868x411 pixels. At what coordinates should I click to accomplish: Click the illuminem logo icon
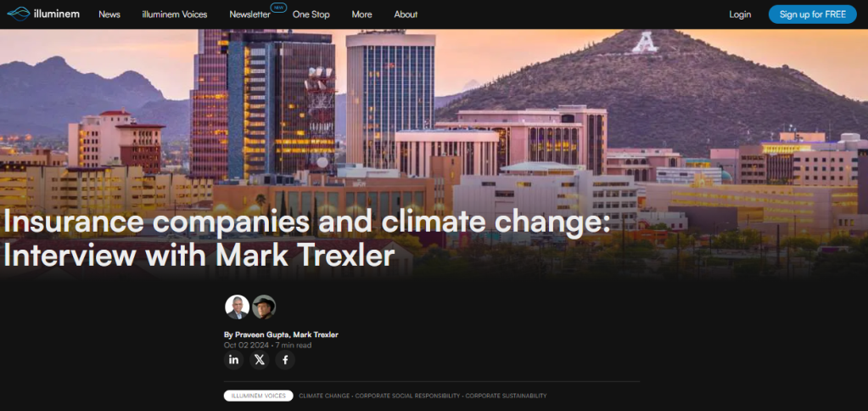(19, 14)
